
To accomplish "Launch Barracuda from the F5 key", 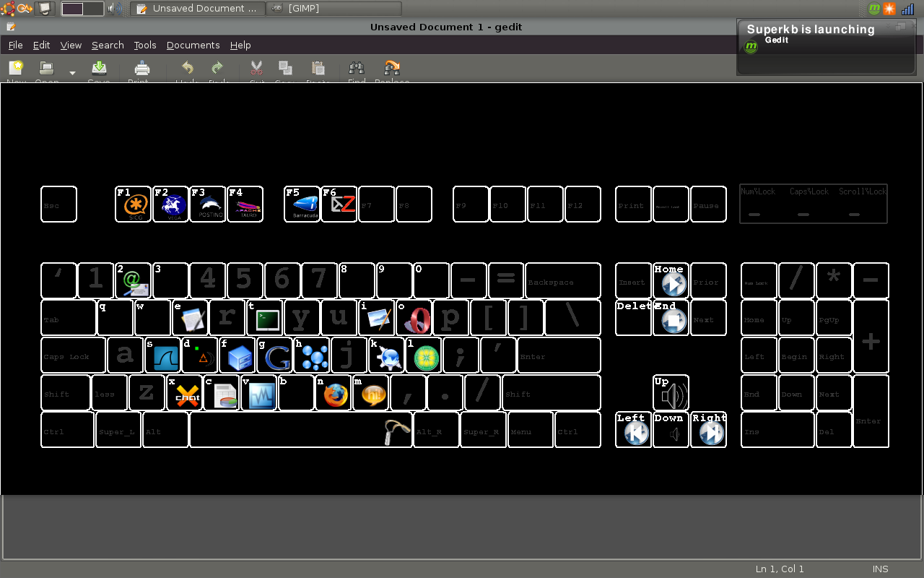I will coord(305,205).
